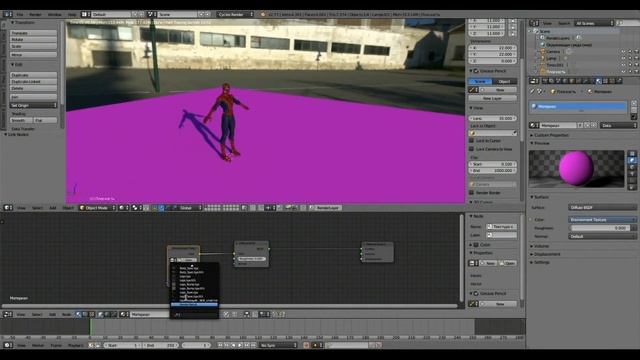The height and width of the screenshot is (360, 640).
Task: Toggle Lamp visibility eye in outliner
Action: [x=624, y=58]
